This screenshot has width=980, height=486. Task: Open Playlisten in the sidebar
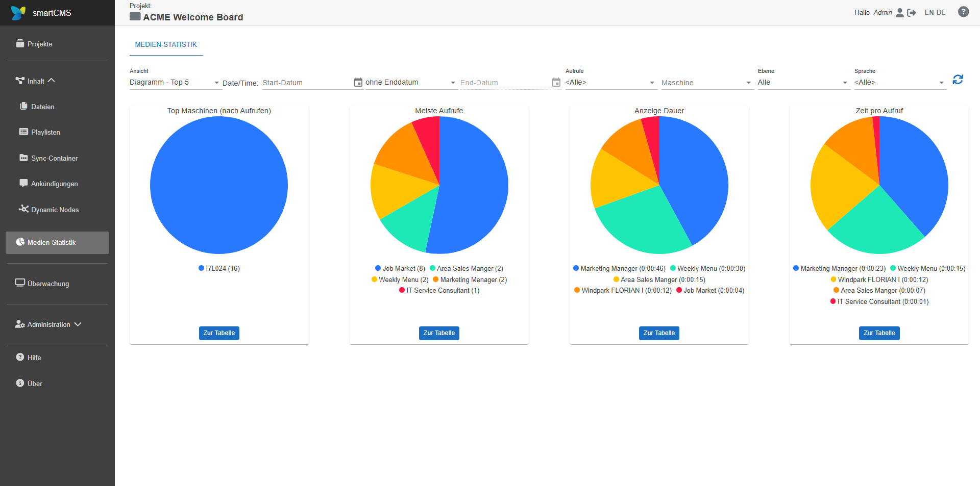click(45, 132)
